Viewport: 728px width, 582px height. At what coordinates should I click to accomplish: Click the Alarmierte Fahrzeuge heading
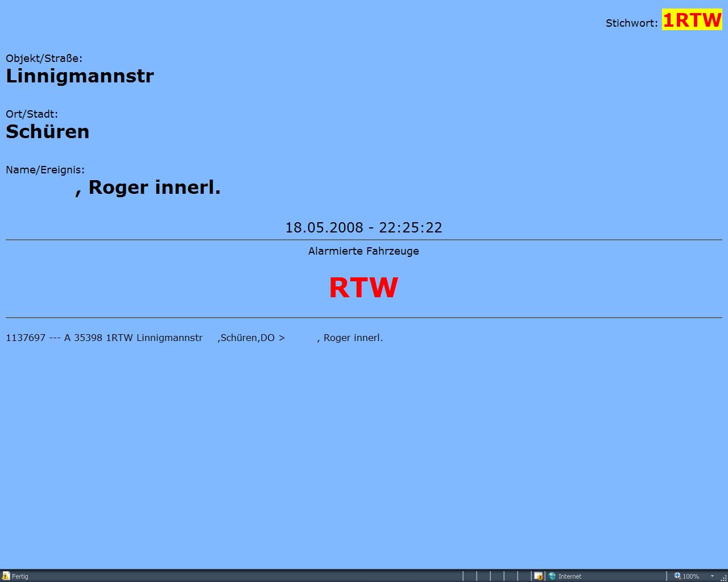pos(363,251)
